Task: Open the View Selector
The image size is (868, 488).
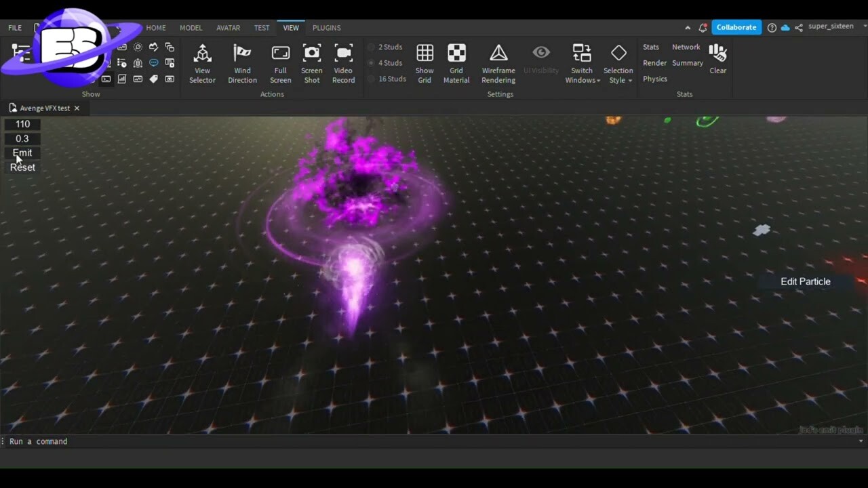Action: click(202, 62)
